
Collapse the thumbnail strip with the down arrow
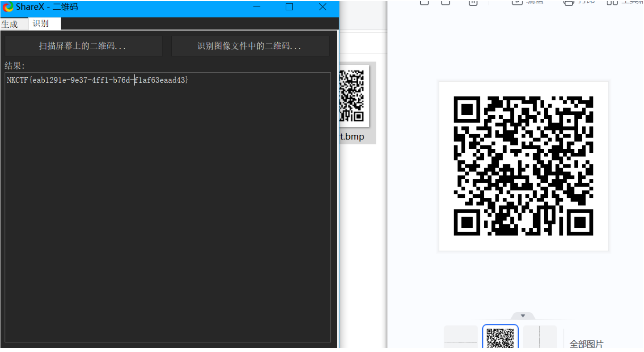click(523, 316)
